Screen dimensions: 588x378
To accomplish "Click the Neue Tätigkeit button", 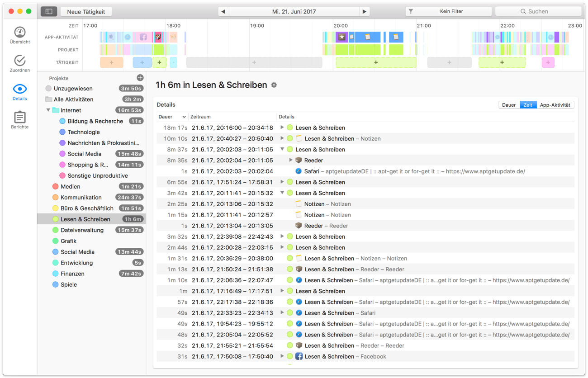I will (x=86, y=11).
